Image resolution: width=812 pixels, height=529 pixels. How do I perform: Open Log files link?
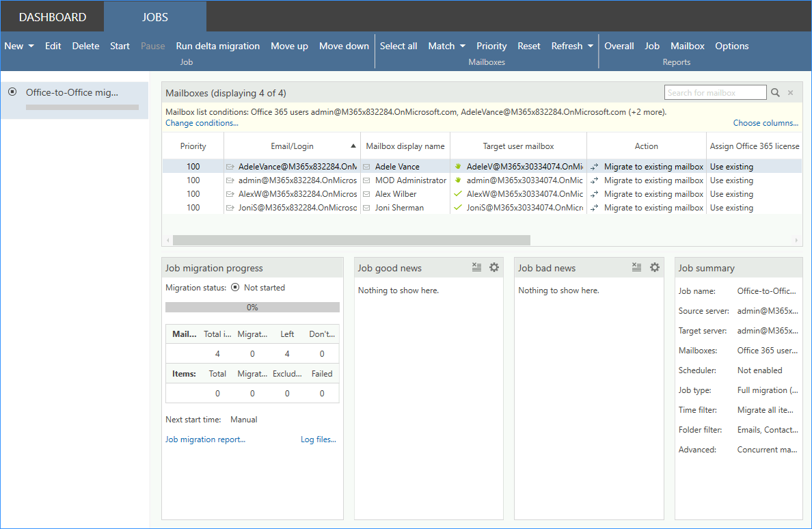(319, 439)
